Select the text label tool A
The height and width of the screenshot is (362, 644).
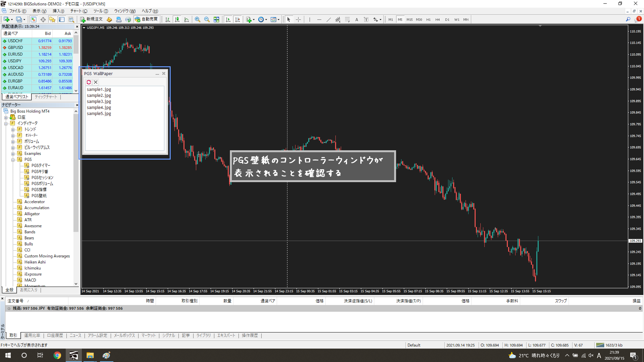click(x=356, y=20)
